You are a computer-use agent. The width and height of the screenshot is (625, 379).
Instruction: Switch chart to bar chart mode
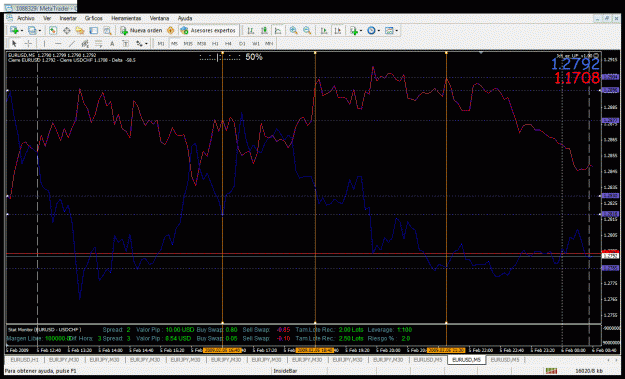251,31
